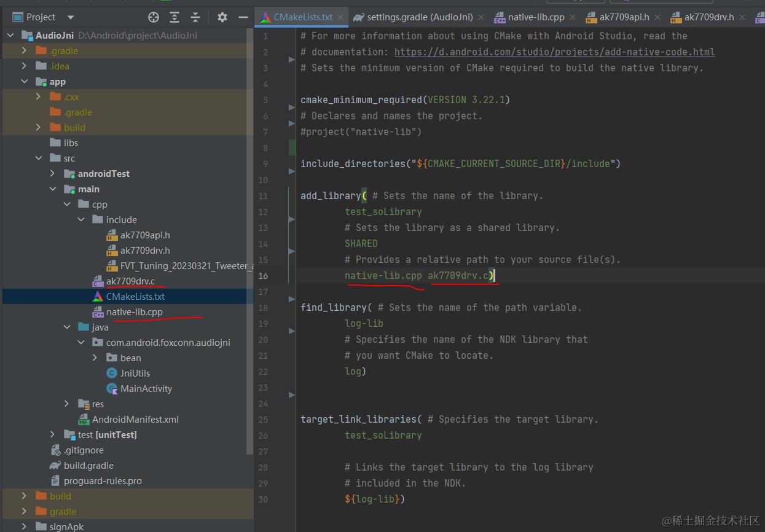Image resolution: width=765 pixels, height=532 pixels.
Task: Open Project panel settings gear
Action: point(222,17)
